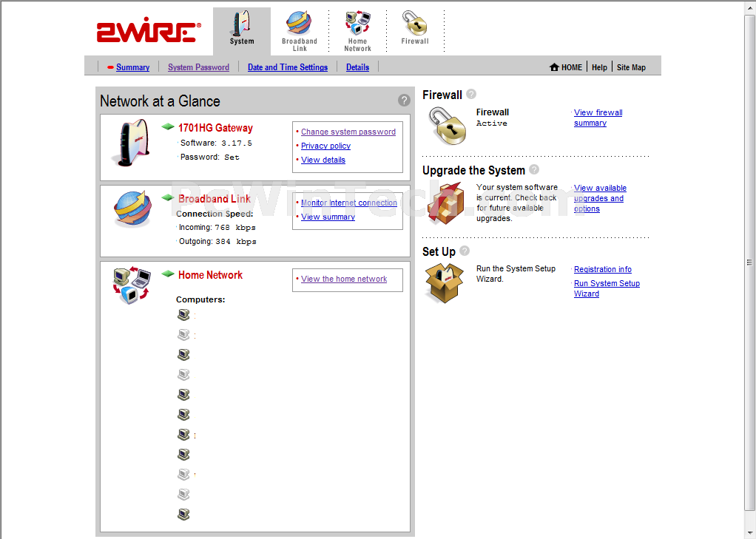
Task: Click the page scrollbar up arrow
Action: (750, 8)
